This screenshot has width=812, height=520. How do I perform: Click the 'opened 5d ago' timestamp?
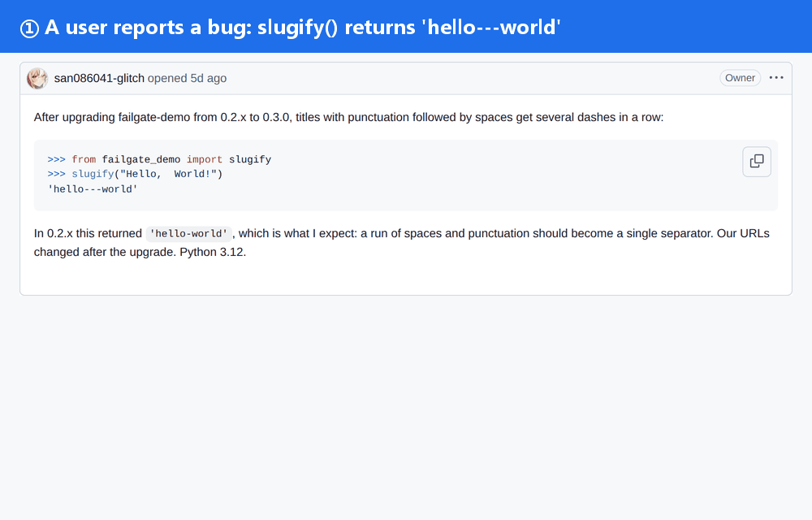tap(187, 78)
